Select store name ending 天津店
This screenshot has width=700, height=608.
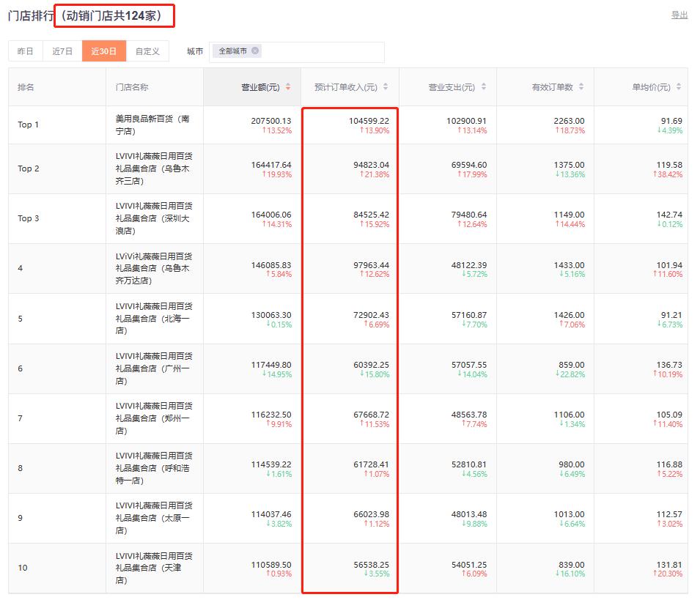pyautogui.click(x=154, y=568)
